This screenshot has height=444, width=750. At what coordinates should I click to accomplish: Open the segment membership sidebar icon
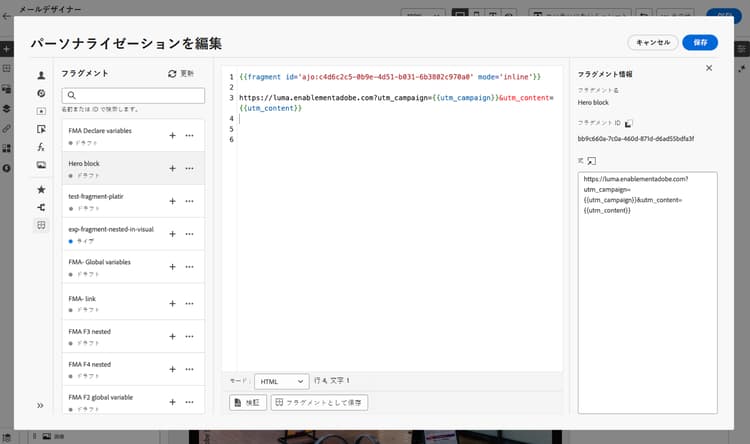pyautogui.click(x=41, y=93)
